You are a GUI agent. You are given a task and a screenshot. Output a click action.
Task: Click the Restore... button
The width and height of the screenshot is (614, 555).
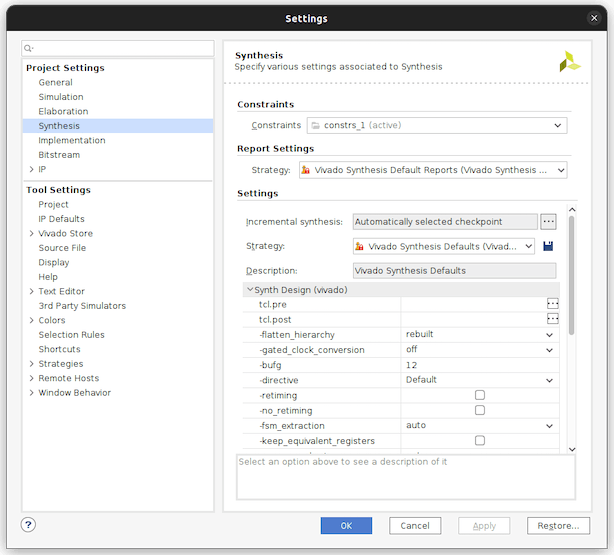[x=558, y=526]
